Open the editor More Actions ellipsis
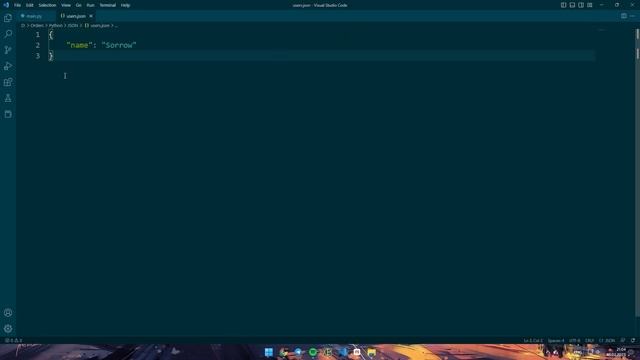This screenshot has width=640, height=360. point(632,16)
